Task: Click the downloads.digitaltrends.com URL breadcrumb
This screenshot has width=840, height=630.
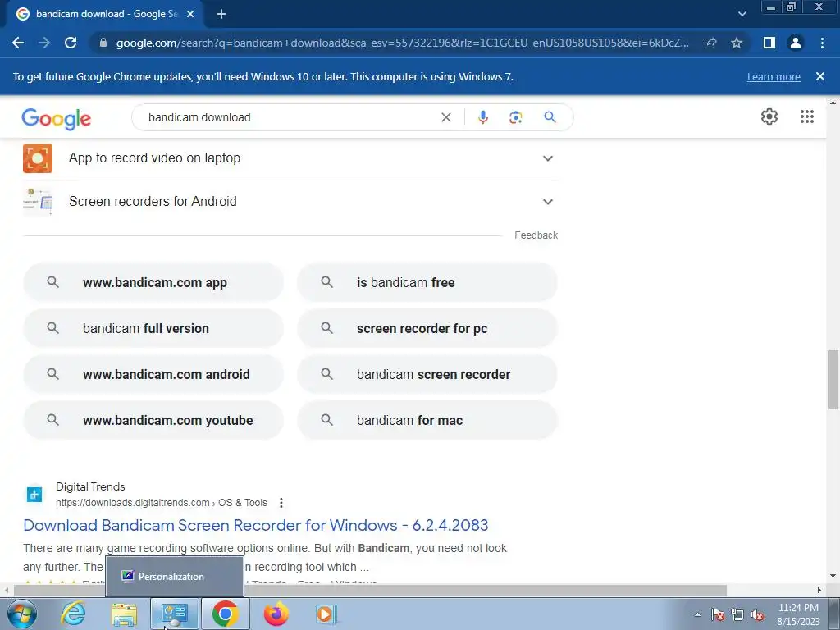Action: pyautogui.click(x=162, y=503)
